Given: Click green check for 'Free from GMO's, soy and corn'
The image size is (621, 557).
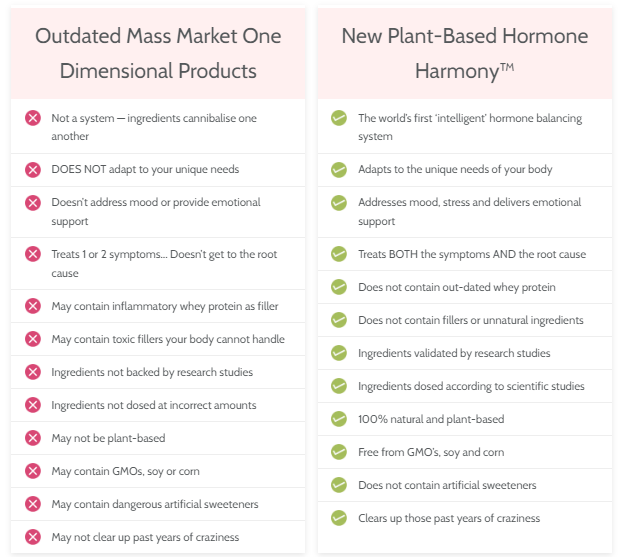Looking at the screenshot, I should pos(339,452).
